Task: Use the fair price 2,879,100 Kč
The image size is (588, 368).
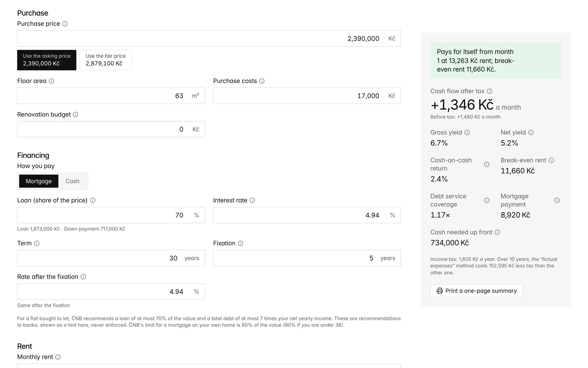Action: [x=106, y=60]
